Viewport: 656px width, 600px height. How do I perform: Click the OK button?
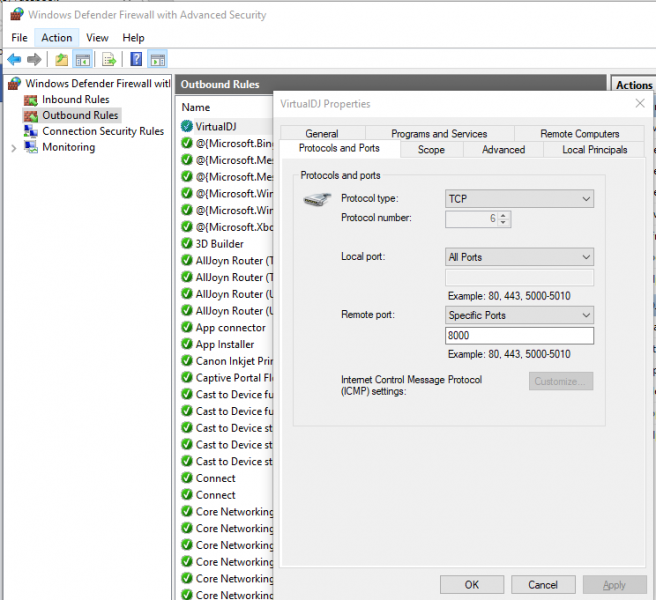(x=472, y=585)
